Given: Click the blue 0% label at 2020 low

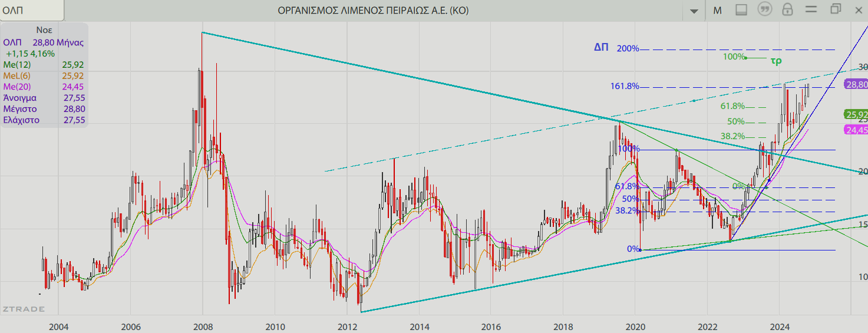Looking at the screenshot, I should pyautogui.click(x=633, y=249).
